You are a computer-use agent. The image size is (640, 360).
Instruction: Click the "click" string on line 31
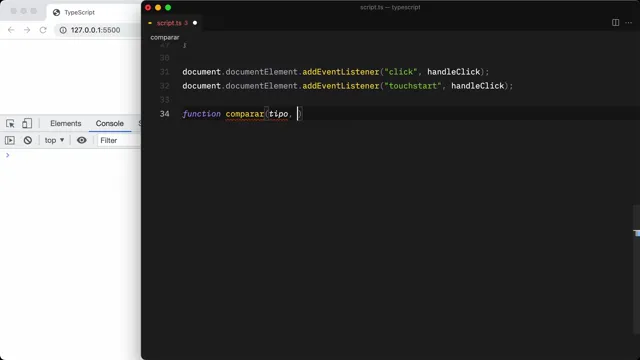400,72
